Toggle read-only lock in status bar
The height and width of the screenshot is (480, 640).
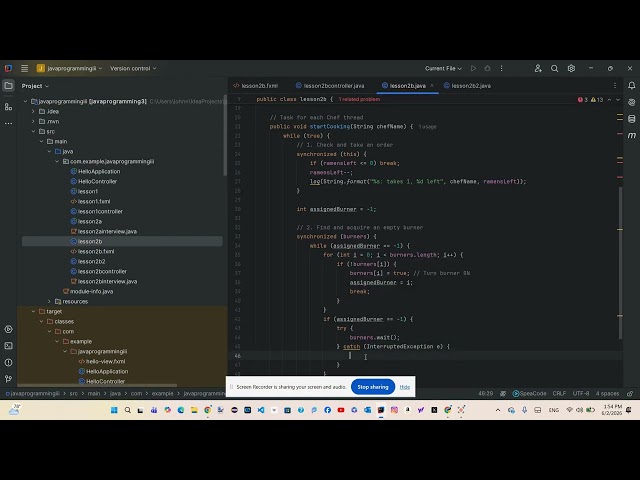click(630, 393)
